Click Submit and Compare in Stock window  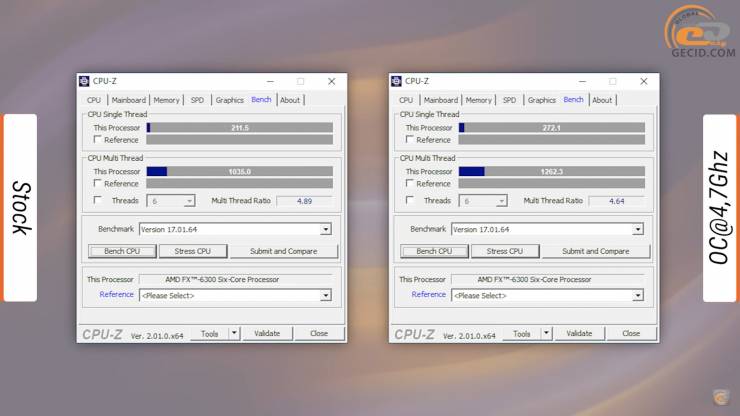coord(284,251)
